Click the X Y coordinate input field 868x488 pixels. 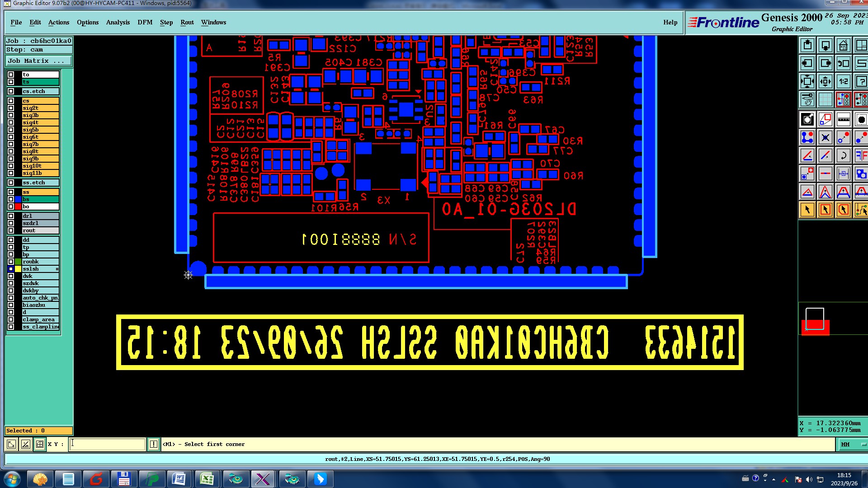(x=108, y=444)
